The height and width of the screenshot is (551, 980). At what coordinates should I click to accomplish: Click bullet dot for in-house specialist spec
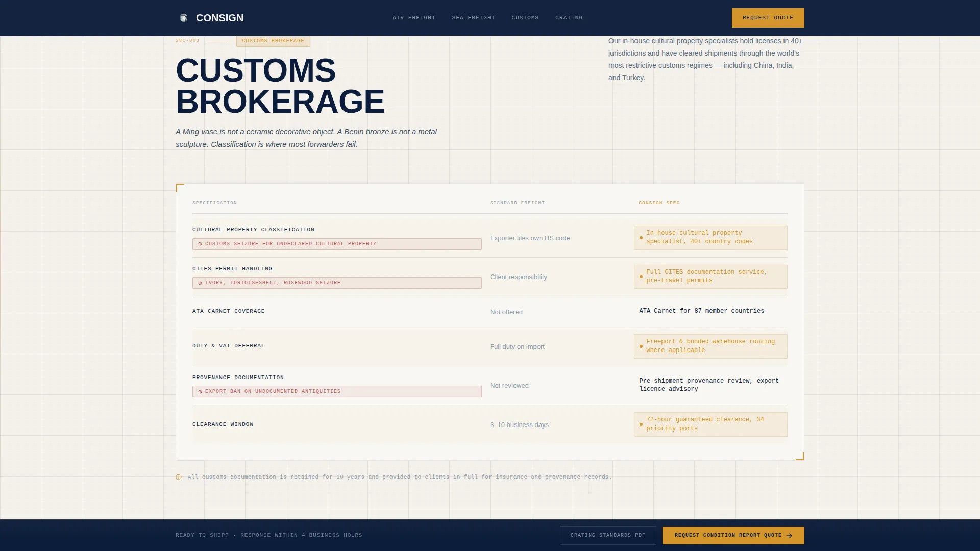[641, 238]
